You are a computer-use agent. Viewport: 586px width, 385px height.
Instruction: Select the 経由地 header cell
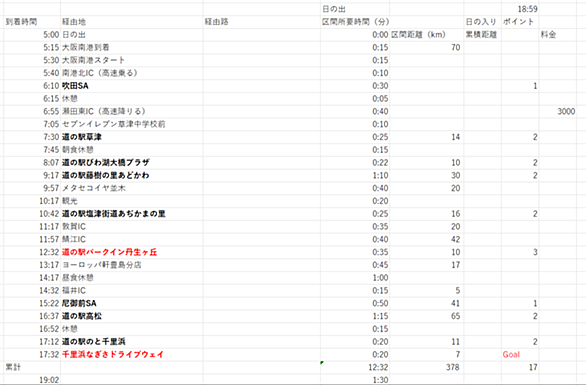(132, 22)
